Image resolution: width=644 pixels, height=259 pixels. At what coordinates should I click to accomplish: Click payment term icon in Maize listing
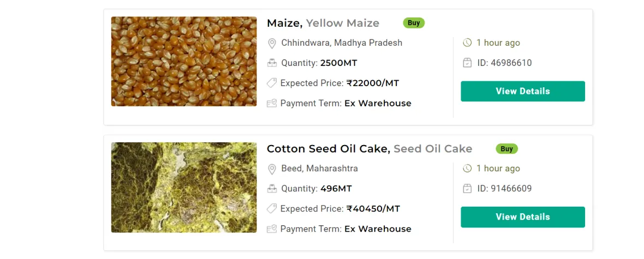(271, 103)
